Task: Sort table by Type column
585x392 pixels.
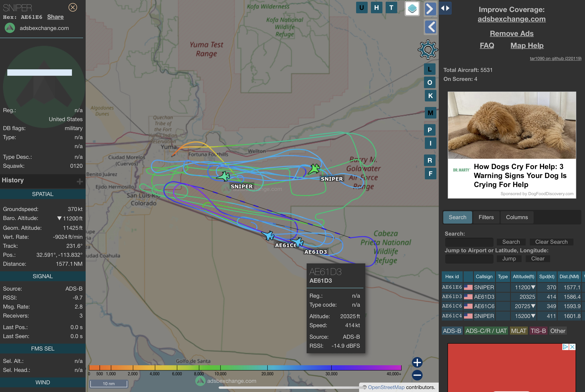Action: [503, 276]
